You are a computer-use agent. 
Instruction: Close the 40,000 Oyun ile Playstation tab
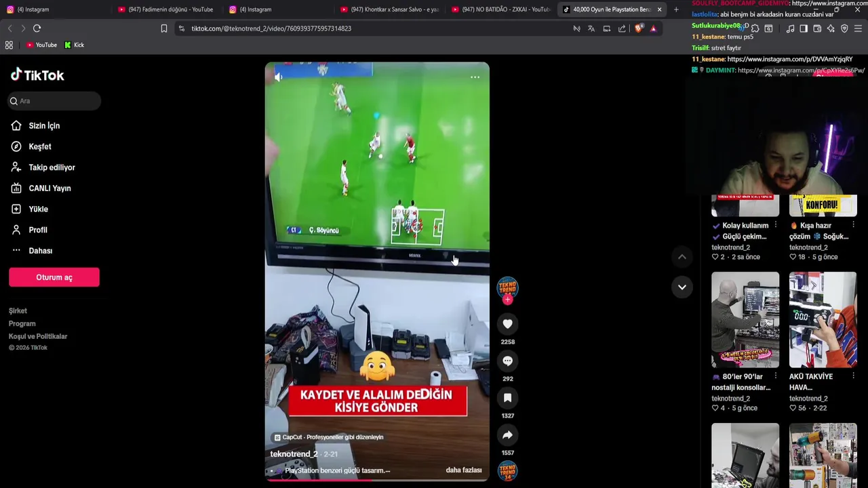click(659, 9)
